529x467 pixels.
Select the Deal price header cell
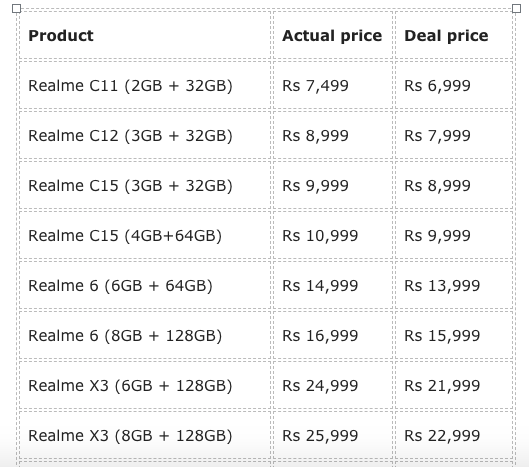pos(454,35)
